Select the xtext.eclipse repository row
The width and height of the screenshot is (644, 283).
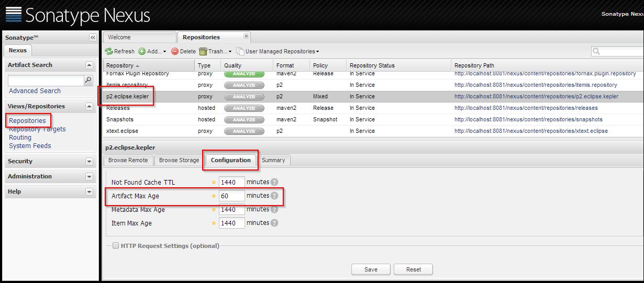373,131
